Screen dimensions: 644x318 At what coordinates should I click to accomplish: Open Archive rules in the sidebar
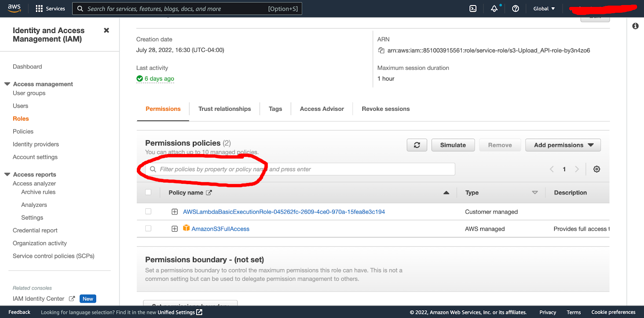tap(38, 192)
